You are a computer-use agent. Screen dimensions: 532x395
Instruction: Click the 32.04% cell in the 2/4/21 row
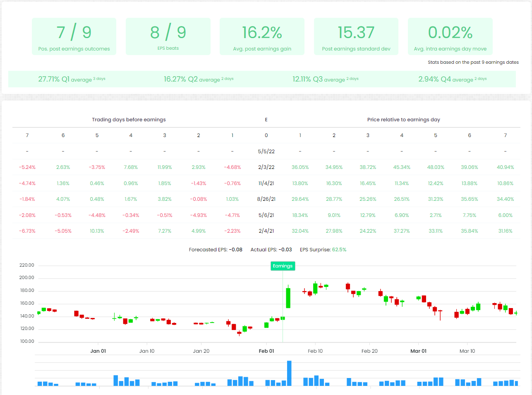point(300,231)
